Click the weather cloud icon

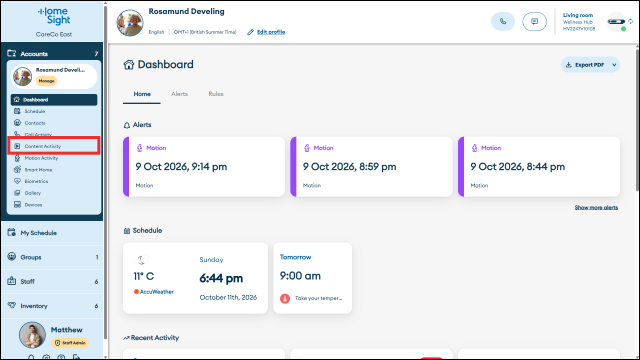pos(142,259)
